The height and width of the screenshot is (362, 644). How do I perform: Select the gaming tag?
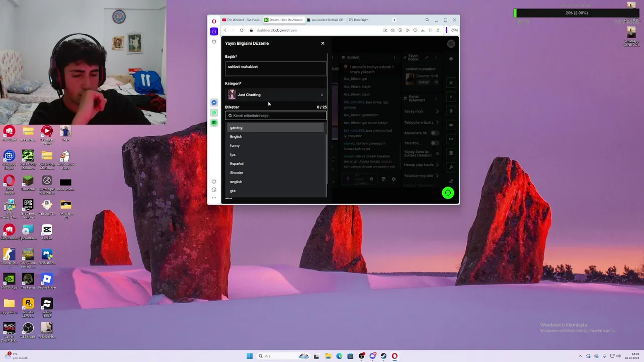point(275,128)
